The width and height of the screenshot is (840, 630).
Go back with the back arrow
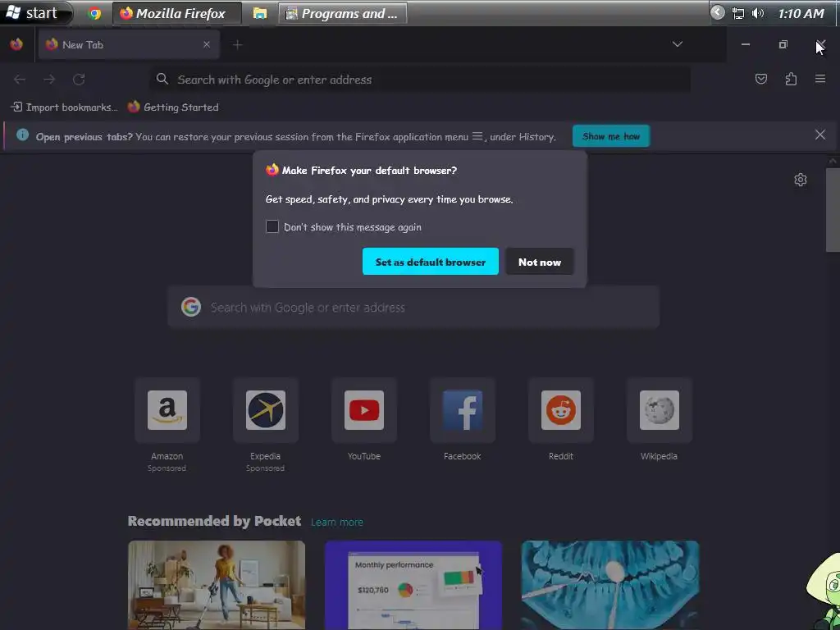click(x=20, y=80)
